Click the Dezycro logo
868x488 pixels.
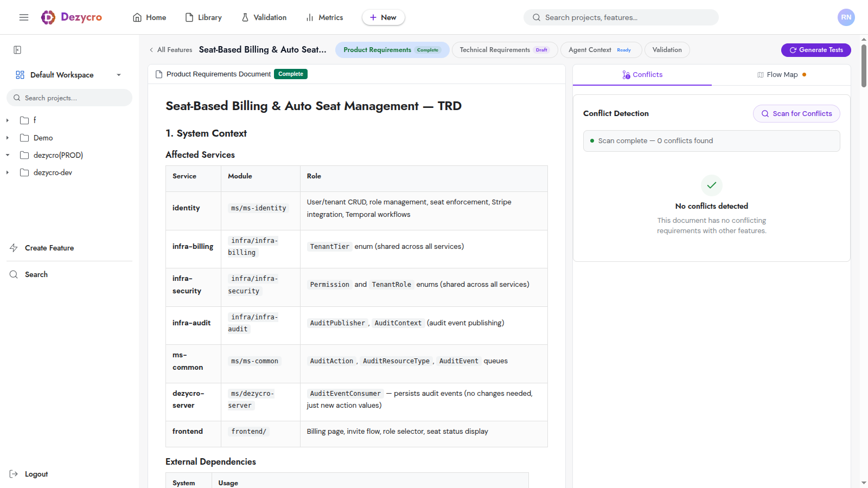[72, 17]
